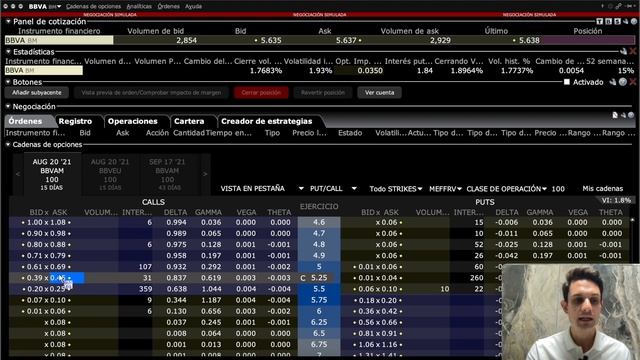The image size is (640, 360).
Task: Open wrench configuration for Estadísticas panel
Action: 623,51
